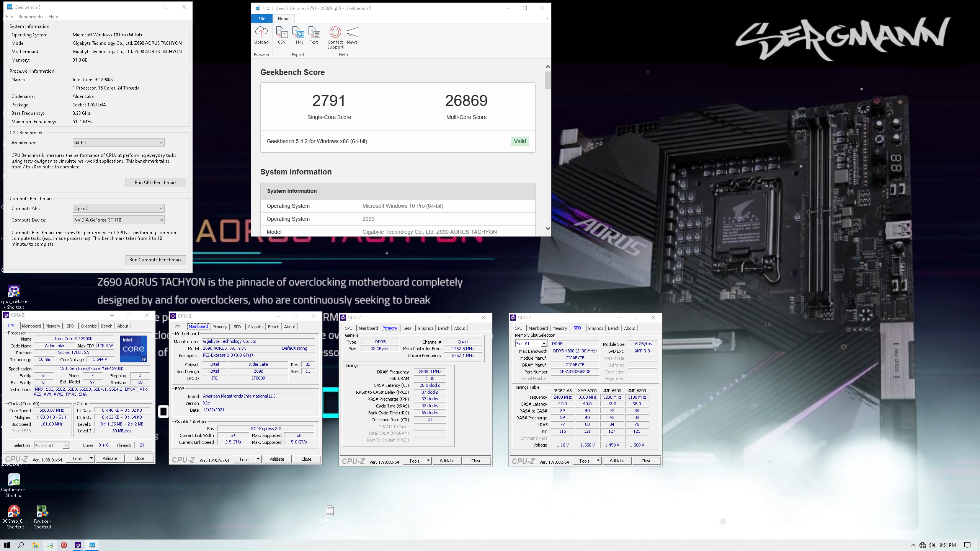Image resolution: width=980 pixels, height=551 pixels.
Task: Open the notification center
Action: point(967,545)
